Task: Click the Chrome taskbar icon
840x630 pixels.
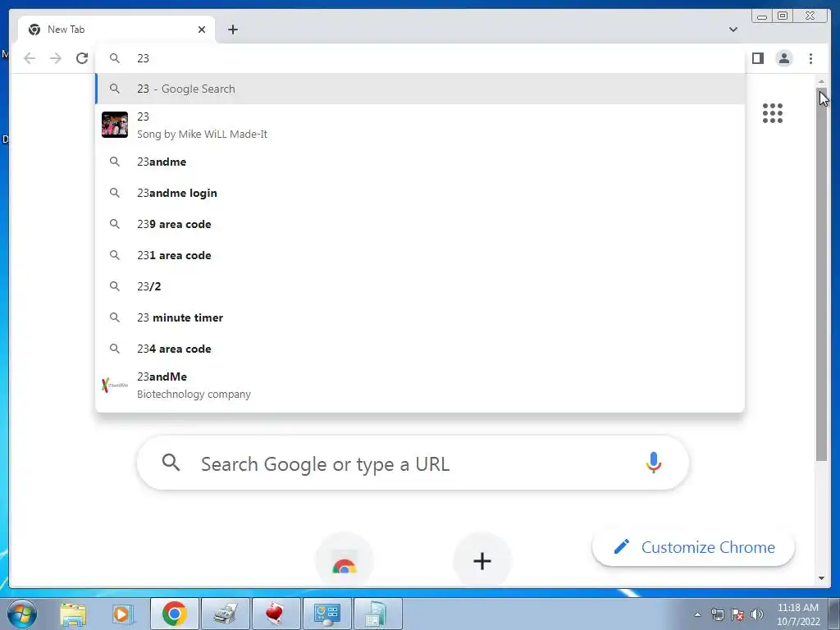Action: click(x=174, y=614)
